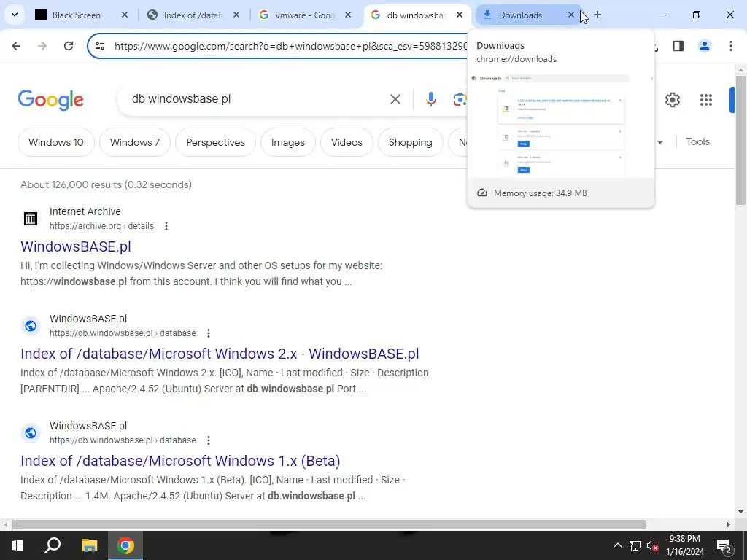
Task: Open the taskbar clock and date
Action: coord(685,545)
